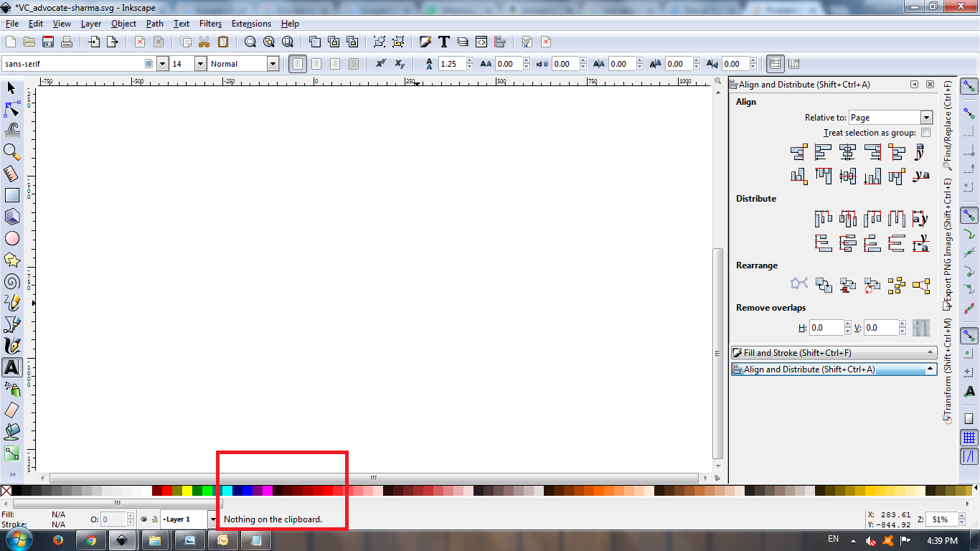Enable Treat selection as group checkbox
The width and height of the screenshot is (980, 551).
925,133
